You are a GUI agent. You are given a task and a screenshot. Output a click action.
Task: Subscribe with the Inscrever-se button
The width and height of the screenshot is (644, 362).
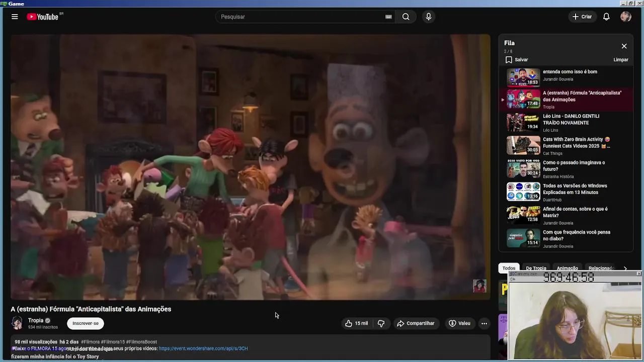pos(86,323)
